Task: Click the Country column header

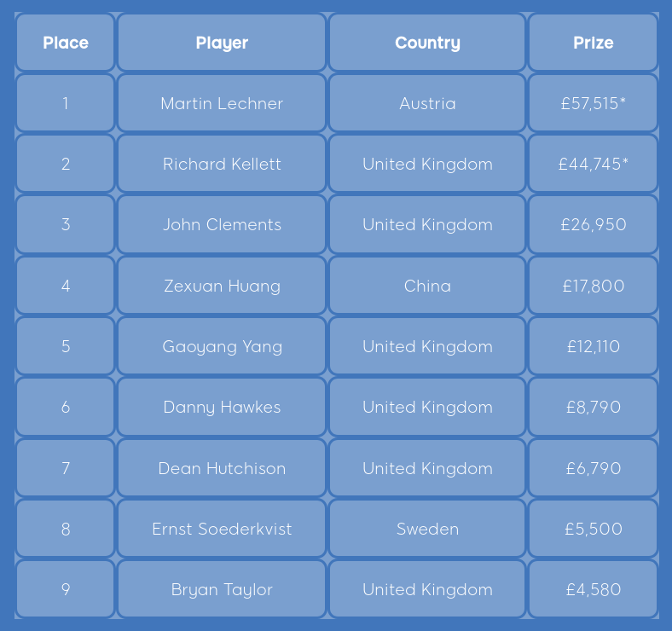Action: (427, 43)
